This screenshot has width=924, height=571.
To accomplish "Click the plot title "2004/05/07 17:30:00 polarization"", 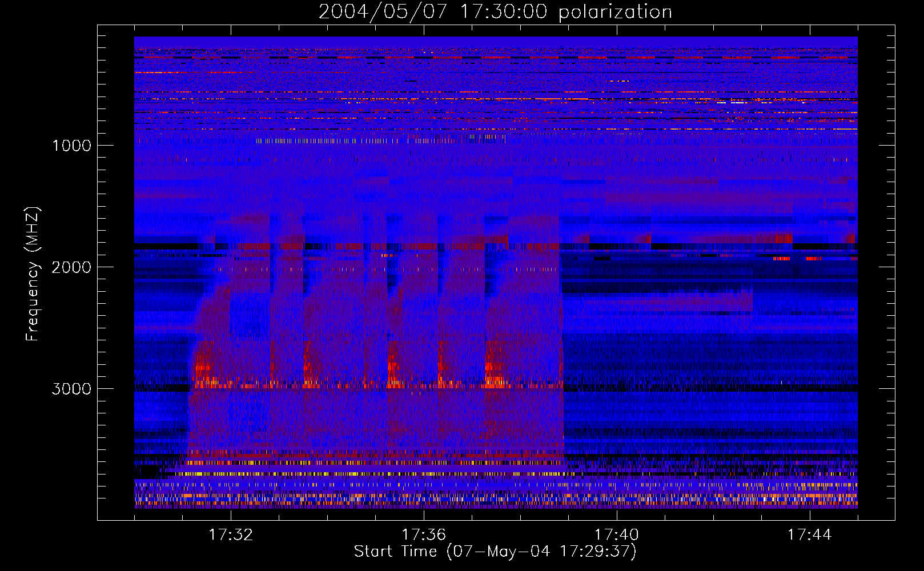I will pos(495,11).
